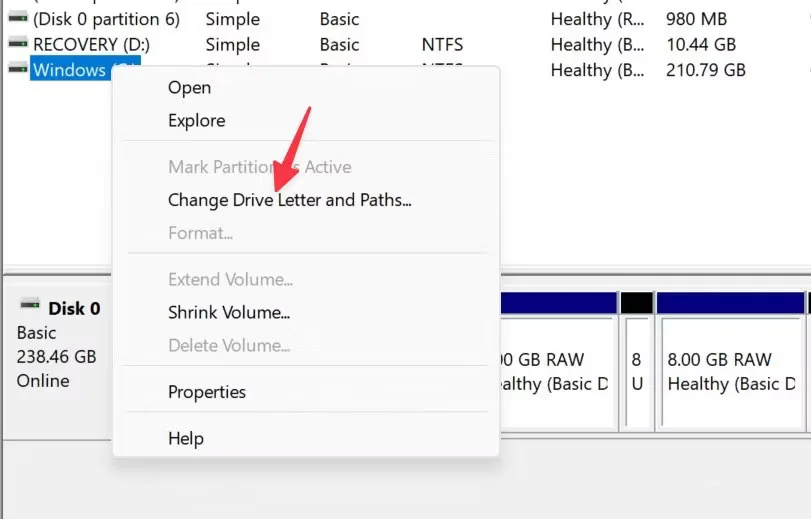Click Change Drive Letter and Paths…
The height and width of the screenshot is (519, 811).
click(290, 200)
